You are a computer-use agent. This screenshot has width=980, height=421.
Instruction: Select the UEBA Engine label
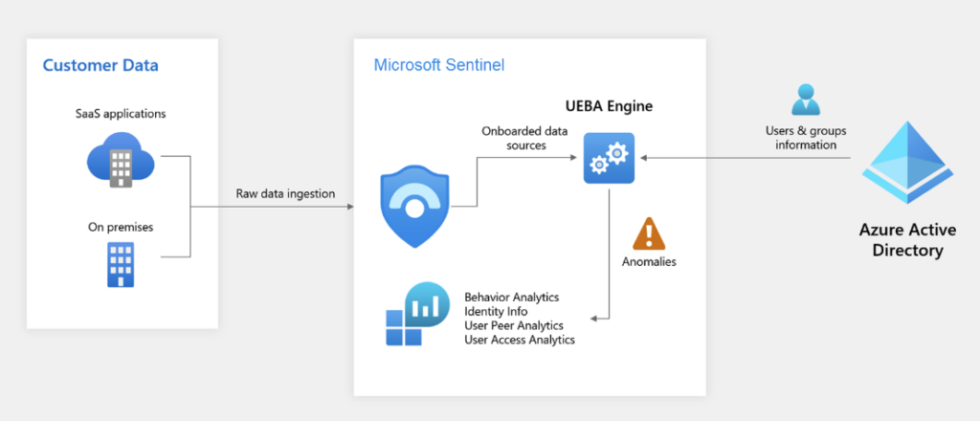[608, 106]
